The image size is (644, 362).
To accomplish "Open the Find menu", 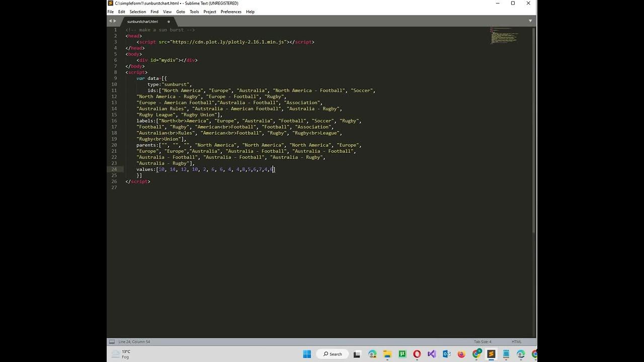I will point(154,12).
